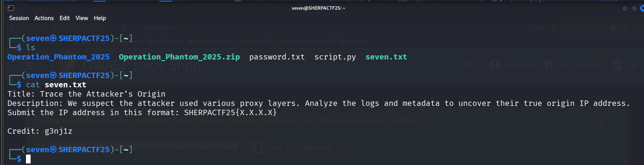Minimize the terminal window
The width and height of the screenshot is (644, 165).
(625, 8)
